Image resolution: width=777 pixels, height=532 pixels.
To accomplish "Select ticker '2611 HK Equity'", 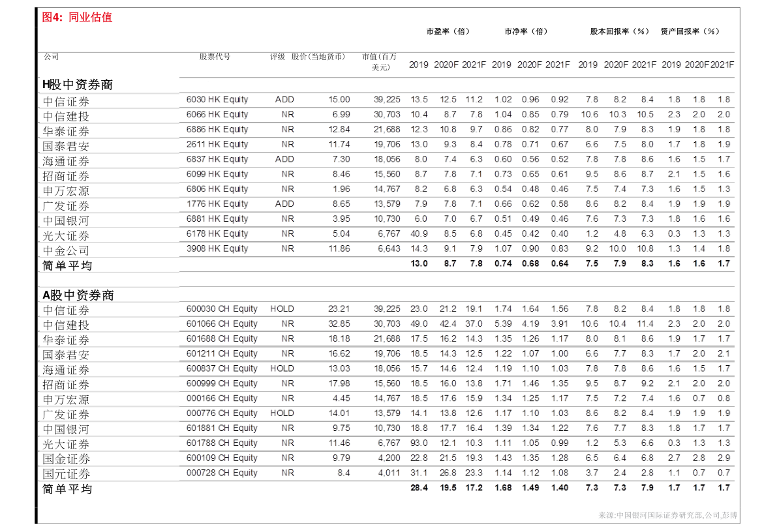I will [x=217, y=144].
